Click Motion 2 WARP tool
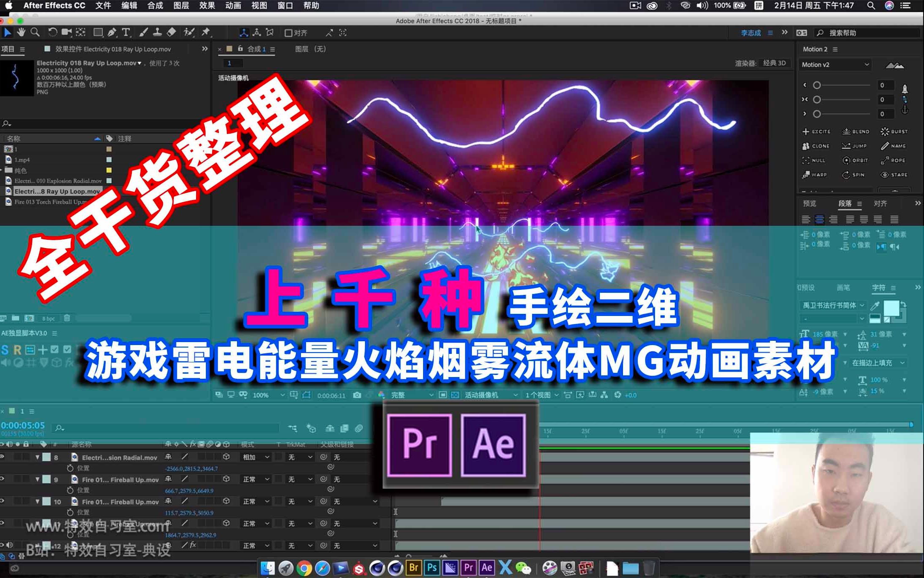Screen dimensions: 924x578 (x=815, y=174)
